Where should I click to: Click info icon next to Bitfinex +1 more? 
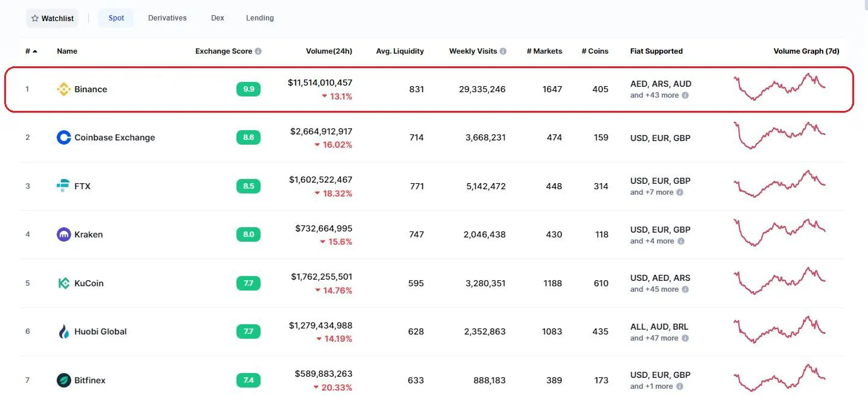pyautogui.click(x=679, y=386)
